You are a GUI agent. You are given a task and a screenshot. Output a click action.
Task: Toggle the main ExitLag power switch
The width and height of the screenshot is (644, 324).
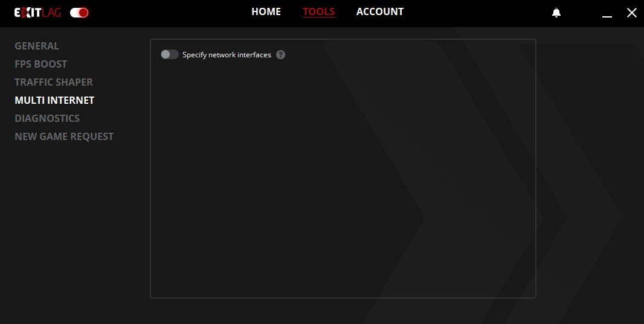[79, 13]
